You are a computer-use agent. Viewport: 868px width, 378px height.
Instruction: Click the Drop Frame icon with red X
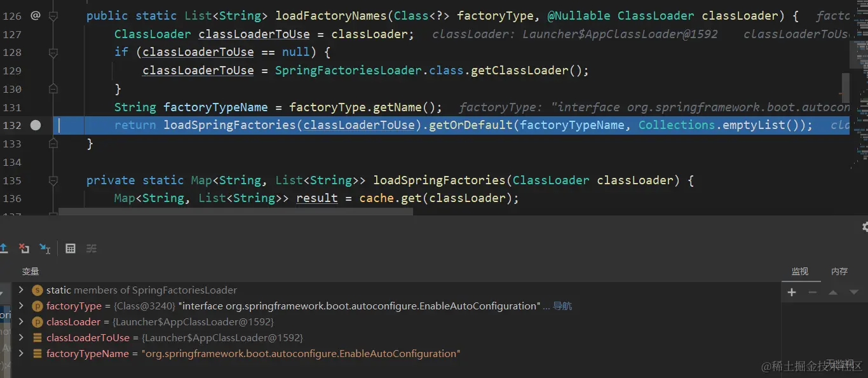tap(24, 248)
